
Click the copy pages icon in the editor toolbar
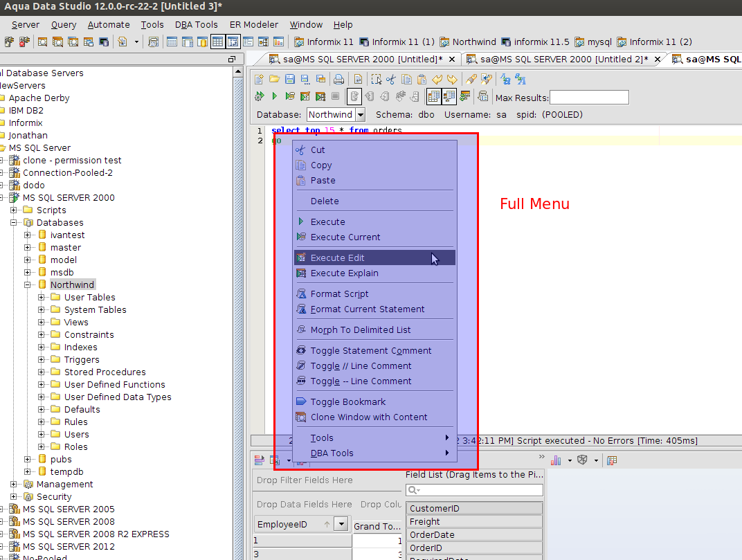pos(406,79)
